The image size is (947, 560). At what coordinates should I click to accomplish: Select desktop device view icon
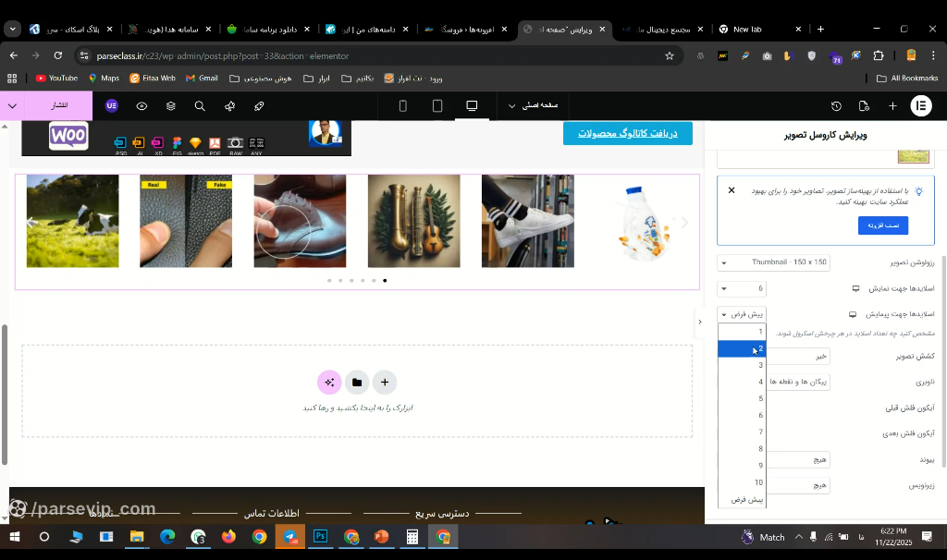pyautogui.click(x=472, y=105)
